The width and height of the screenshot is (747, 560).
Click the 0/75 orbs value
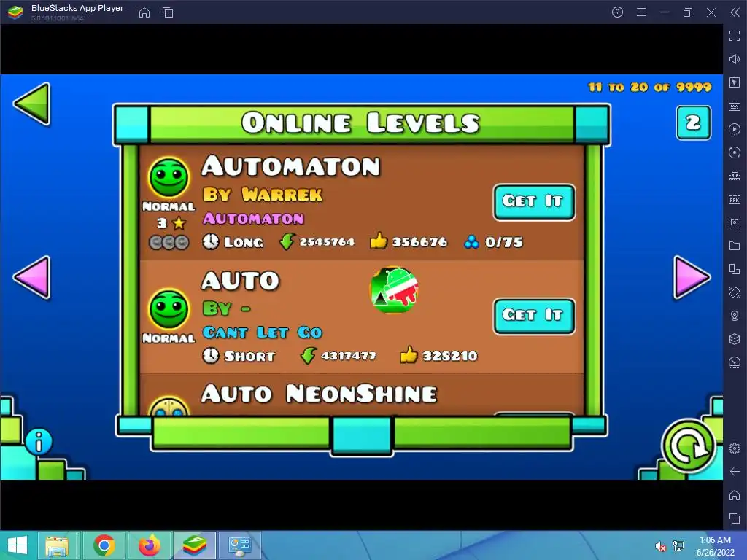pos(504,242)
